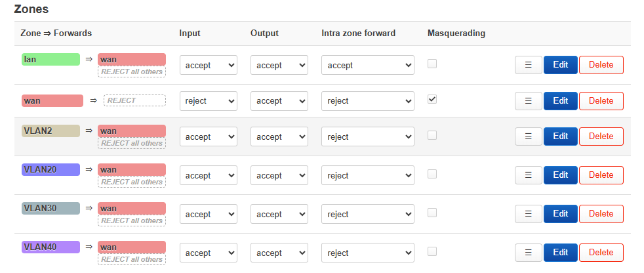Image resolution: width=644 pixels, height=273 pixels.
Task: Click the green lan zone badge
Action: click(x=50, y=60)
